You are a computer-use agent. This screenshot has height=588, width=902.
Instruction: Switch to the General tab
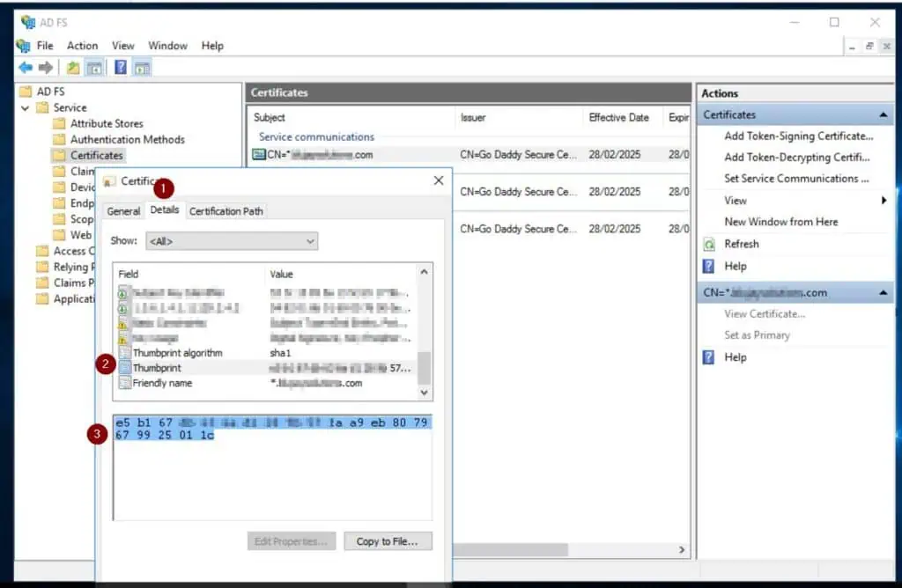[x=123, y=211]
